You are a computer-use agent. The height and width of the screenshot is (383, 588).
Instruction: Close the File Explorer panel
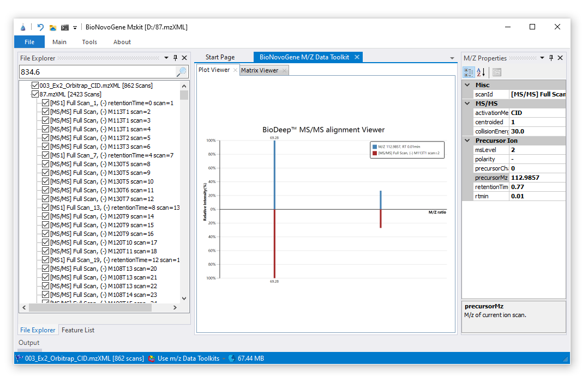[x=184, y=58]
